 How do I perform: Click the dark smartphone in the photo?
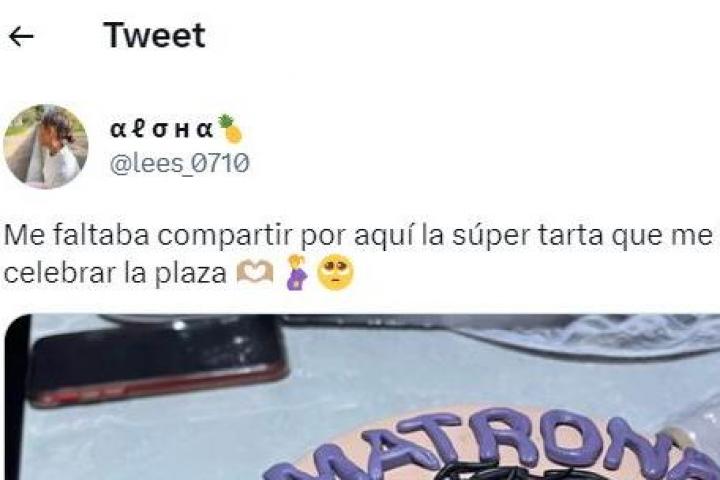click(156, 363)
